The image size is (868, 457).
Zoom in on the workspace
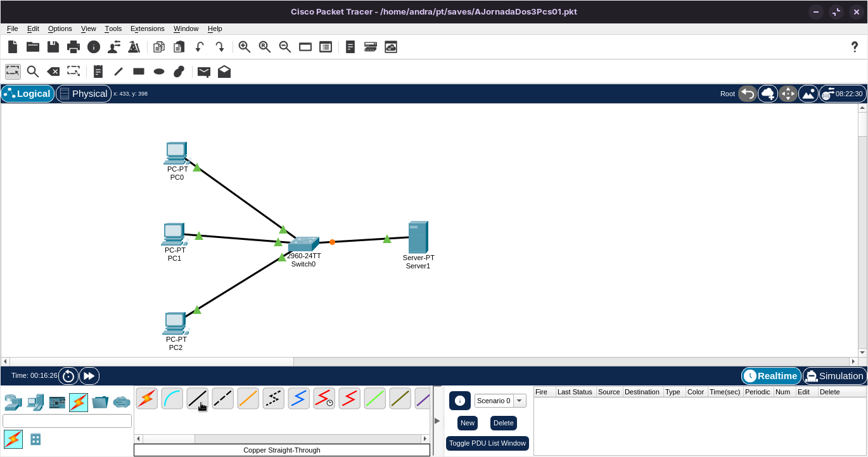[x=245, y=47]
